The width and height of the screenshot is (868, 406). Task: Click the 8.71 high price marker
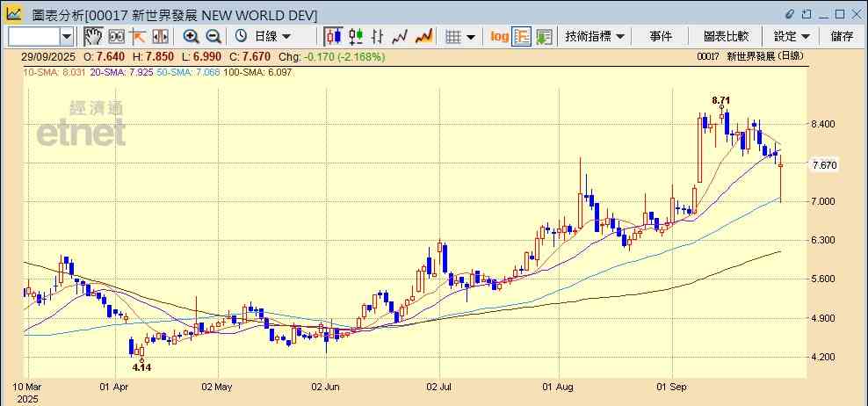[x=720, y=100]
